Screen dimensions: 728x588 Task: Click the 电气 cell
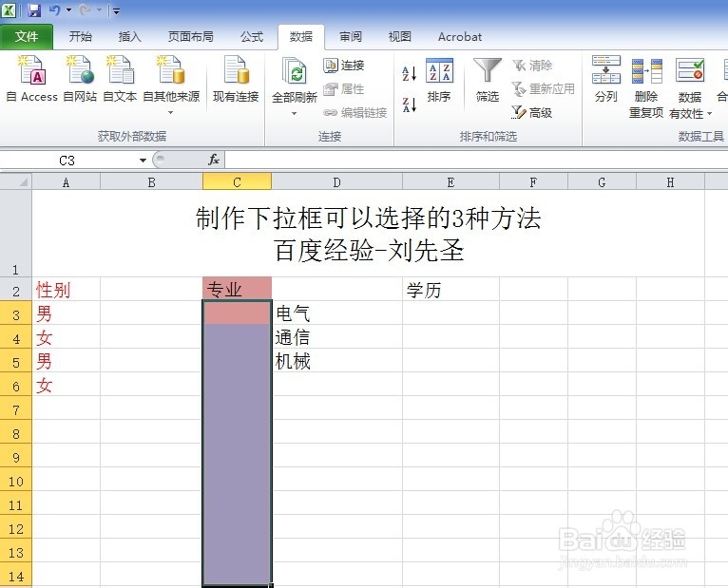point(336,313)
